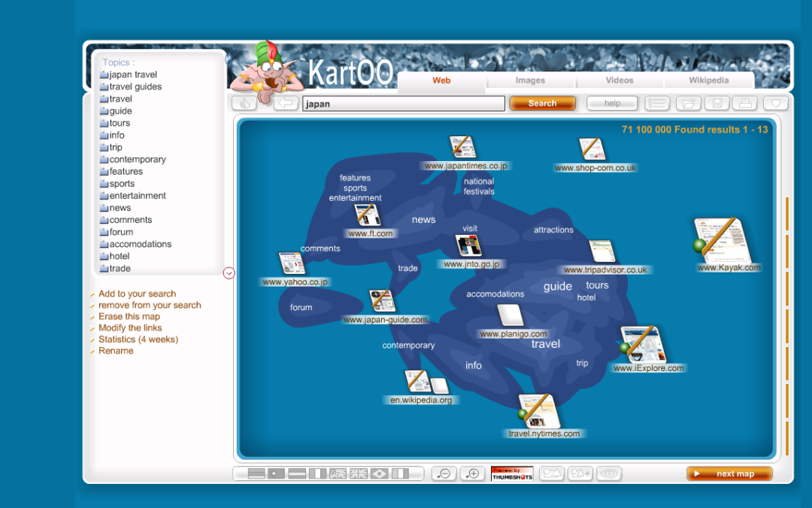Open the www.japan-guide.com site icon
This screenshot has height=508, width=812.
[x=382, y=301]
